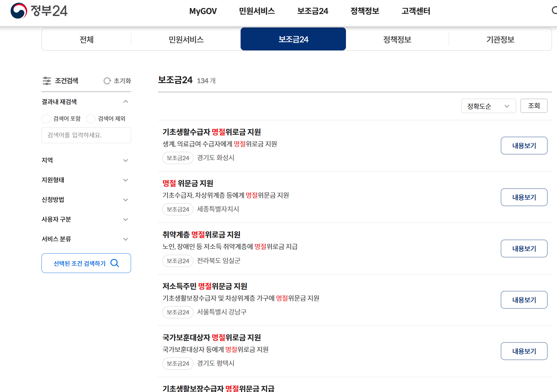Open 취약계층 명절위로금 지원 title
This screenshot has width=557, height=392.
(x=201, y=234)
